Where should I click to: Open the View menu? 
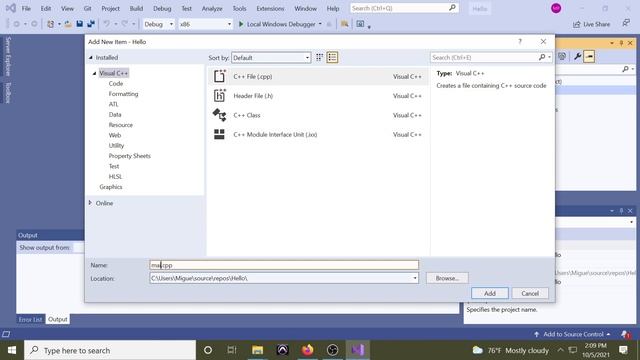pyautogui.click(x=67, y=8)
